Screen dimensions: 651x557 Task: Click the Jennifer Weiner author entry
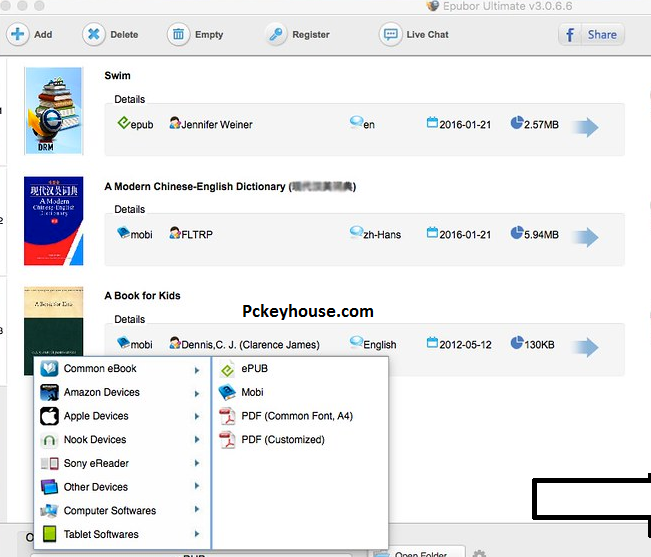click(211, 124)
